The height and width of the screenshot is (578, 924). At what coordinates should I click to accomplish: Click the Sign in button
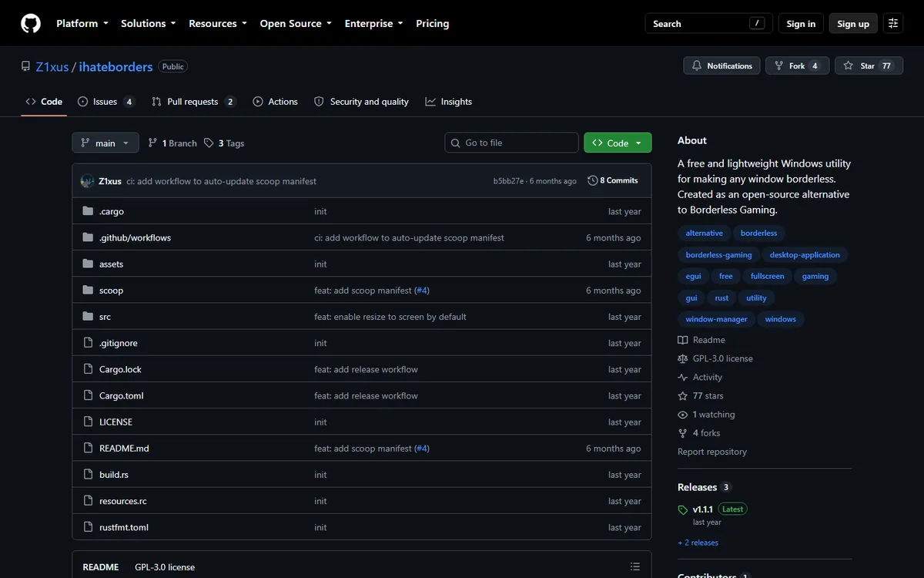click(x=801, y=24)
